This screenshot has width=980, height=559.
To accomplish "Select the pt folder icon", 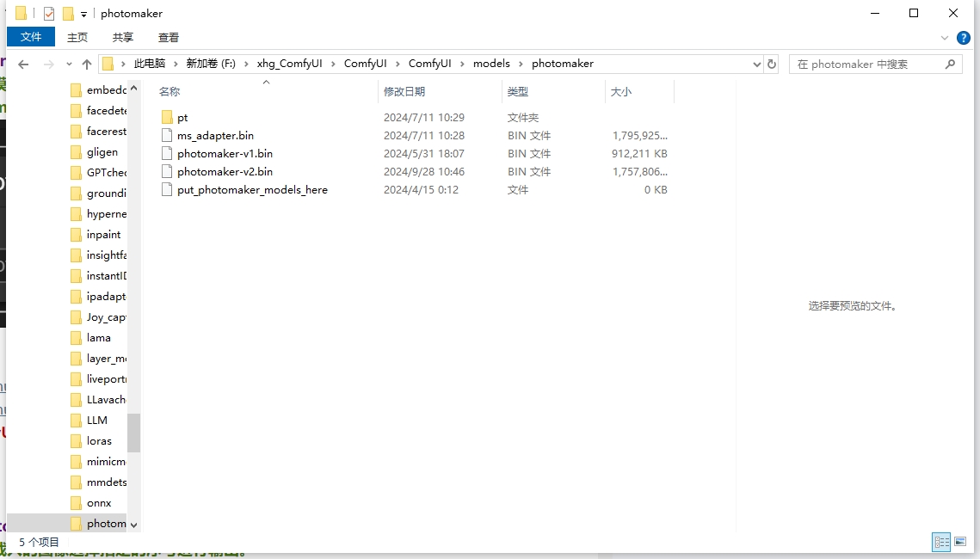I will point(168,118).
